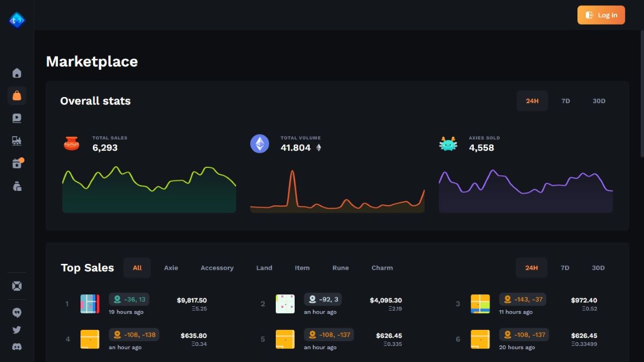Select 24H in Top Sales

point(532,268)
